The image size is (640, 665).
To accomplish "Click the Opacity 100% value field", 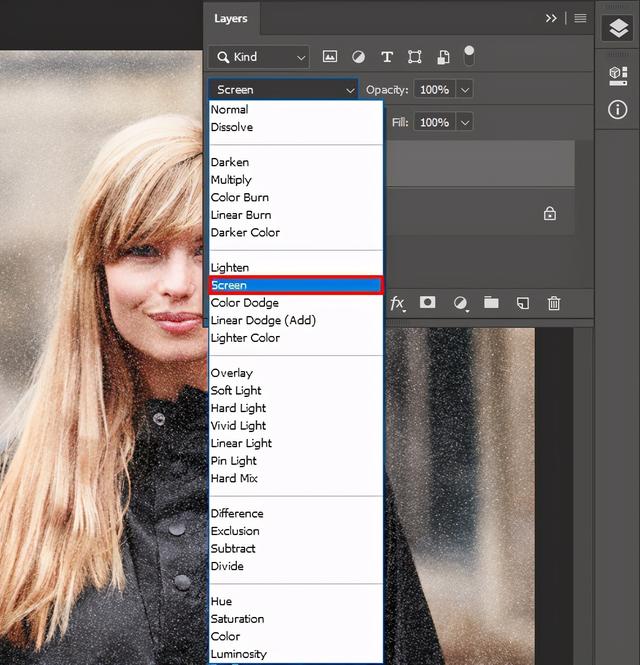I will pos(435,90).
